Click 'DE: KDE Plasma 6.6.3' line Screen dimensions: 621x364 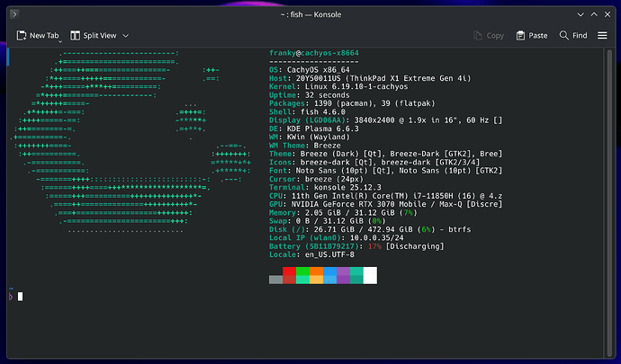point(314,129)
